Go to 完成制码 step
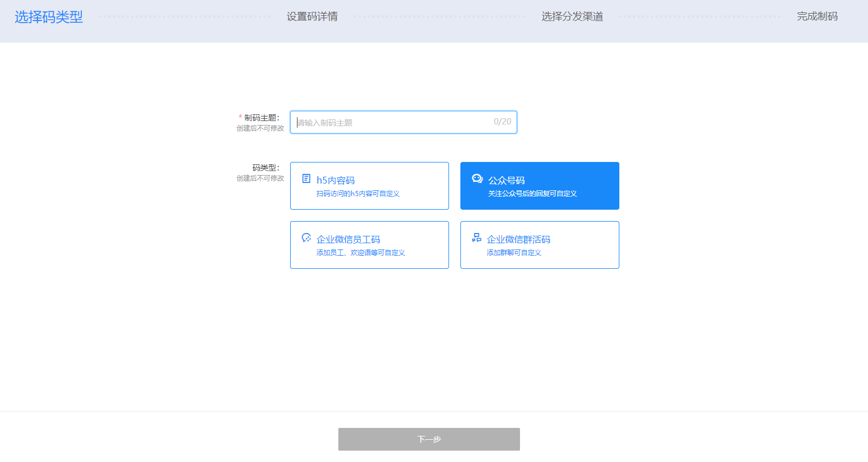The height and width of the screenshot is (462, 868). pyautogui.click(x=817, y=16)
